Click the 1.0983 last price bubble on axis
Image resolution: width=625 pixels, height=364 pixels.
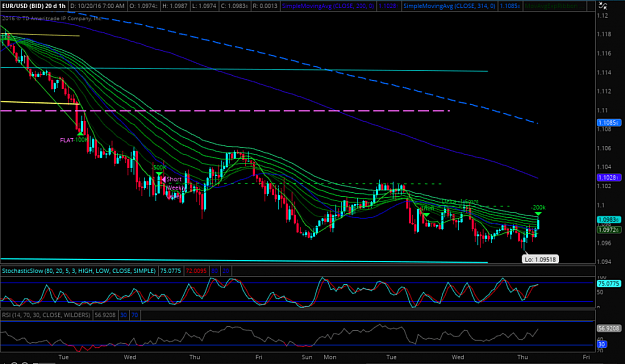609,220
